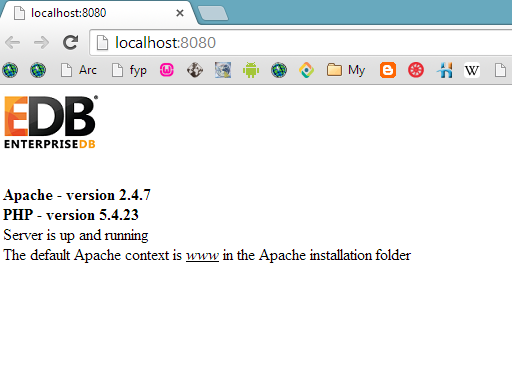Open the earth picture bookmark
Screen dimensions: 512x376
[x=223, y=70]
